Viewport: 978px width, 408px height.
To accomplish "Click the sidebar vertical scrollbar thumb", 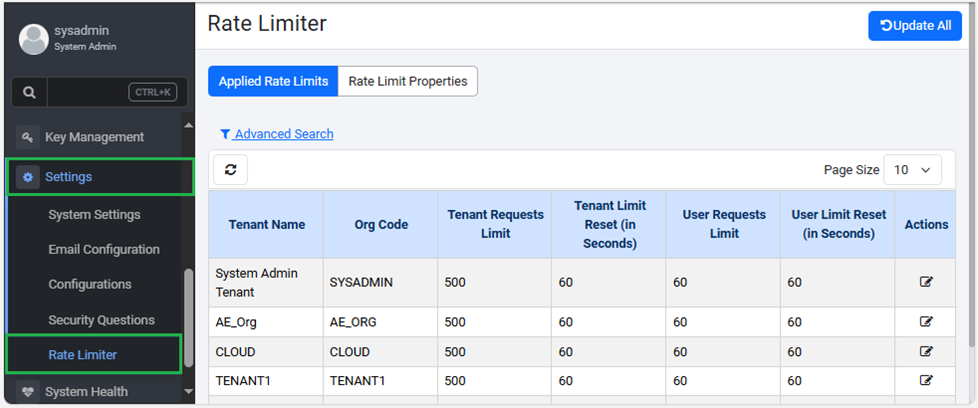I will [x=189, y=318].
